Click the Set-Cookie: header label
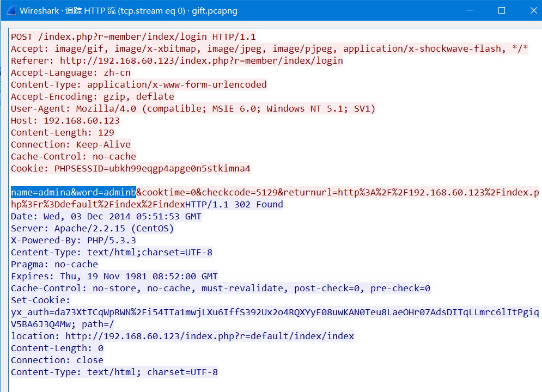Screen dimensions: 542x392 point(41,300)
